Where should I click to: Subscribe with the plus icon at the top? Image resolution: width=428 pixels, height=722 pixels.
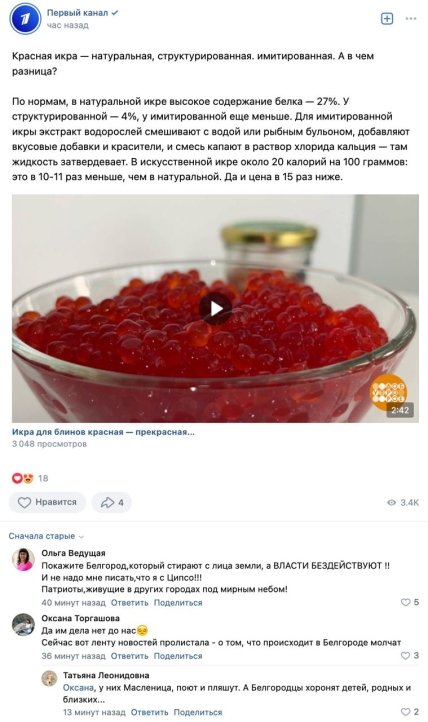[387, 18]
